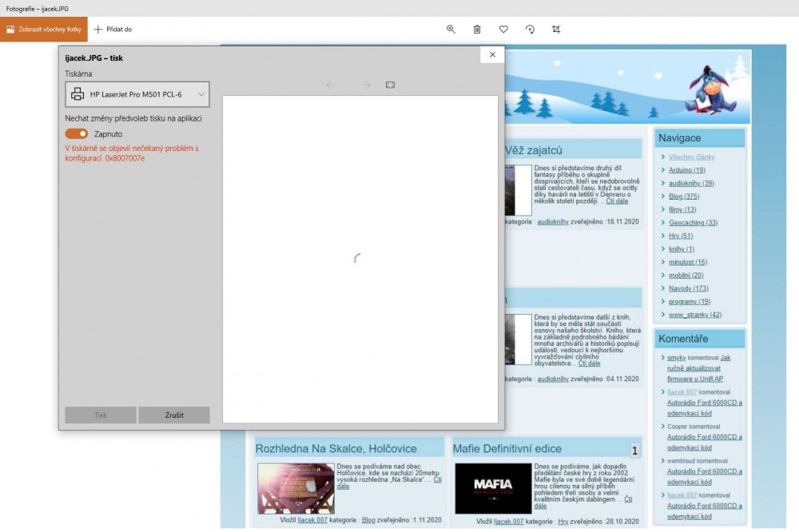Click Zobrazit všechny fotky
Screen dimensions: 799x532
[44, 30]
